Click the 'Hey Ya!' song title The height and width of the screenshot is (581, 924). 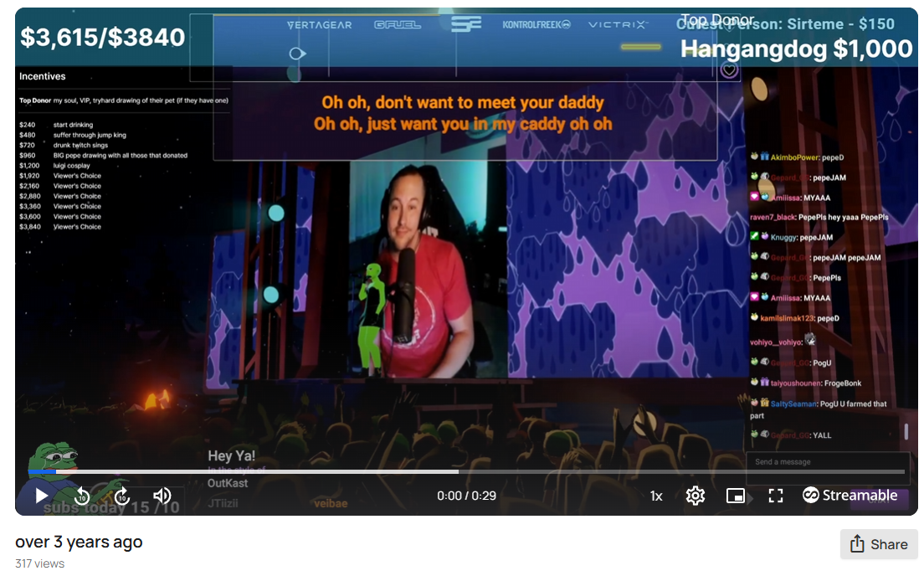click(x=232, y=455)
